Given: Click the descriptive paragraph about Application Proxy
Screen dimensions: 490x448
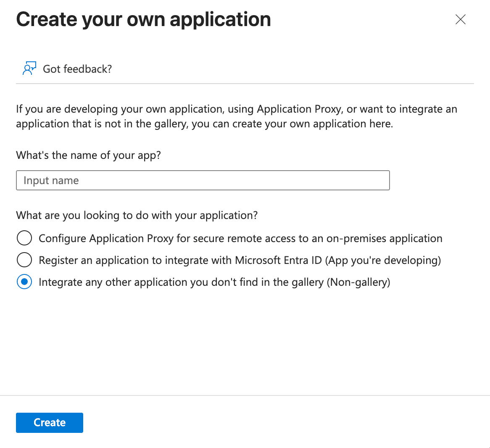Looking at the screenshot, I should point(237,116).
